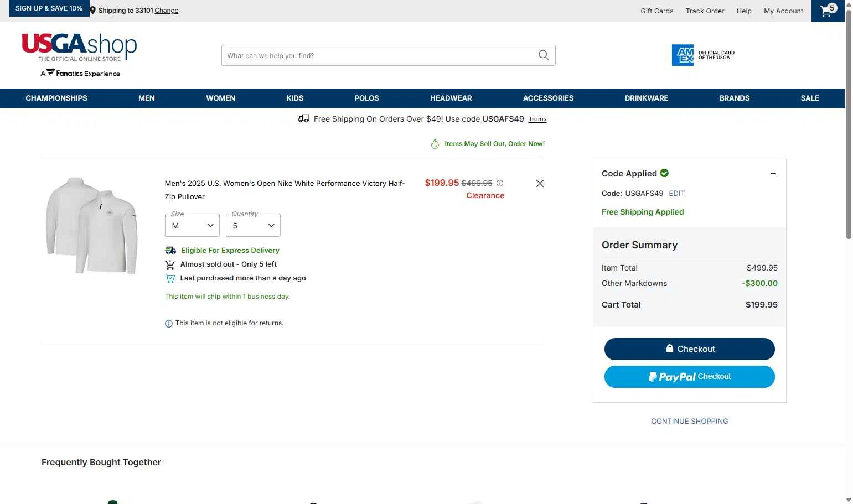Open the Headwear menu
853x504 pixels.
point(451,98)
